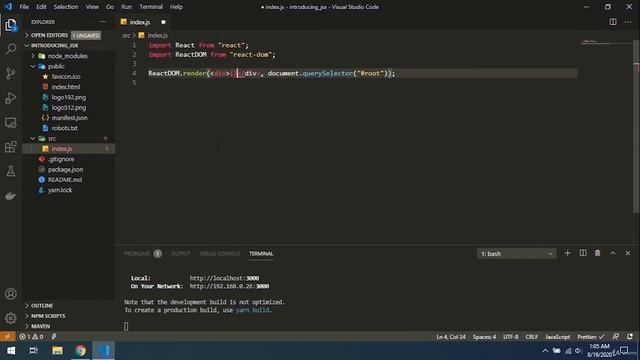Screen dimensions: 640x360
Task: Switch to Chrome on taskbar
Action: coord(80,351)
